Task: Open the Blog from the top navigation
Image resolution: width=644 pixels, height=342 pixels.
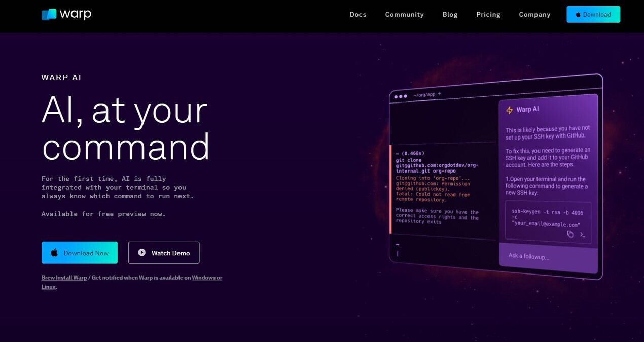Action: pyautogui.click(x=450, y=14)
